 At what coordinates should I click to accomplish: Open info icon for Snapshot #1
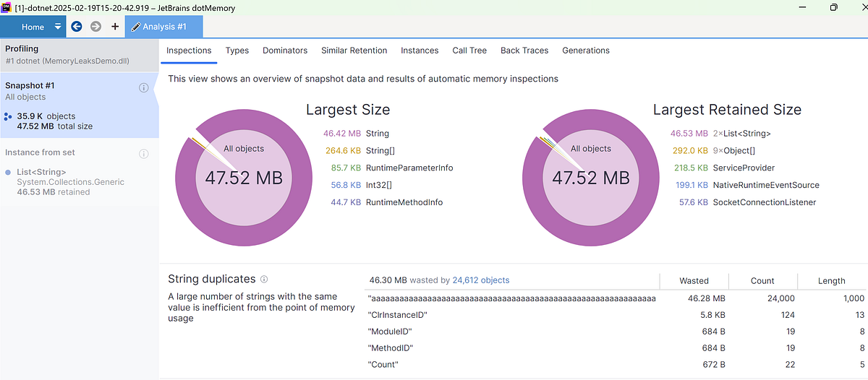click(143, 87)
